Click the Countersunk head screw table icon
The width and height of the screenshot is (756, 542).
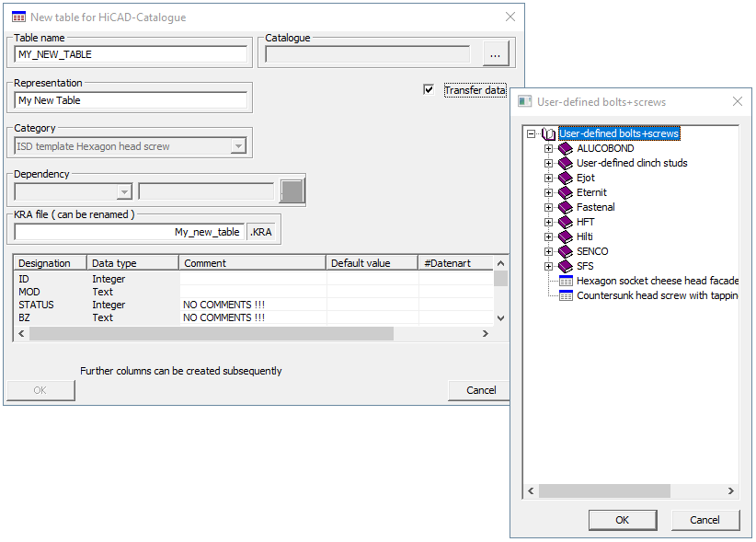[x=566, y=295]
